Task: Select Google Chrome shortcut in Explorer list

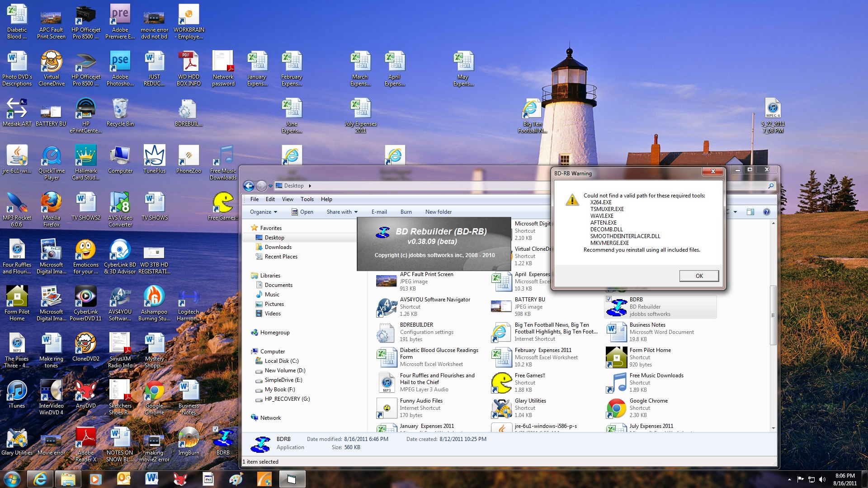Action: (660, 408)
